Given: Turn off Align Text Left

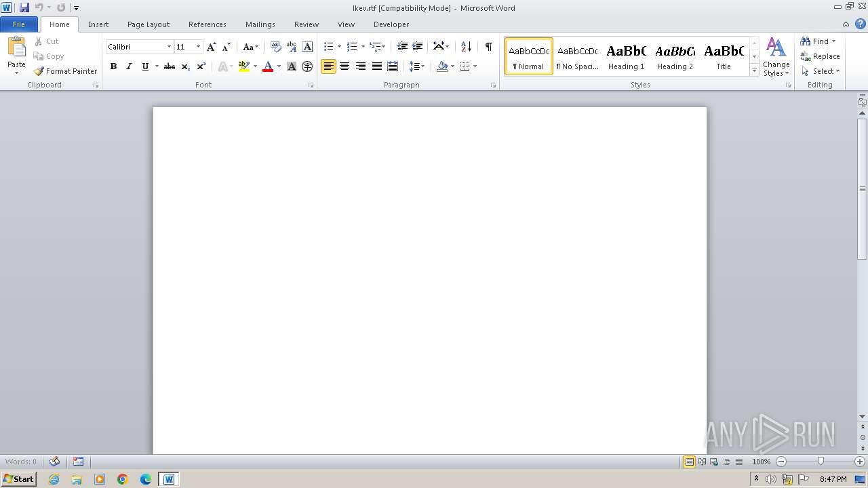Looking at the screenshot, I should 328,66.
